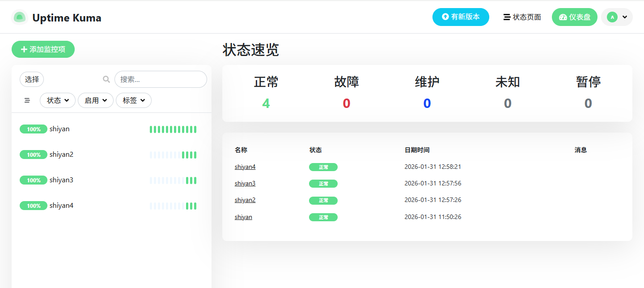This screenshot has width=644, height=288.
Task: Click the 有新版本 update button
Action: 461,17
